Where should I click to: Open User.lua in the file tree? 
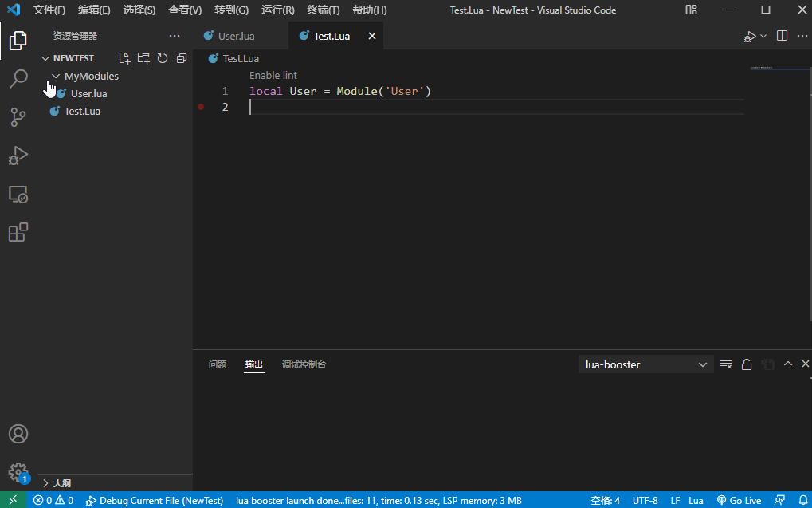coord(88,94)
